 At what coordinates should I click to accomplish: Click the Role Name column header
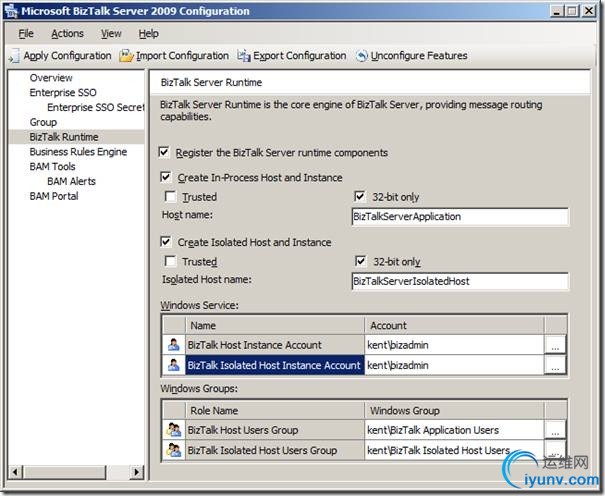pos(275,410)
